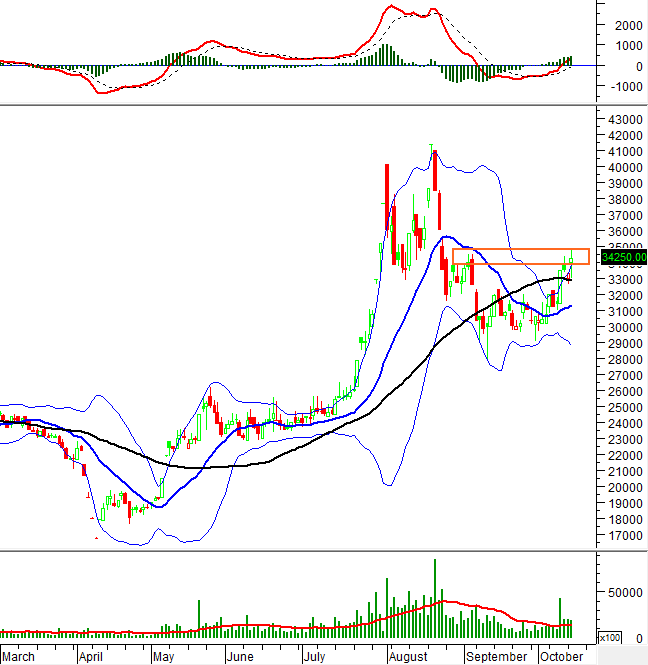Click the March label on time axis
This screenshot has width=648, height=665.
tap(20, 656)
